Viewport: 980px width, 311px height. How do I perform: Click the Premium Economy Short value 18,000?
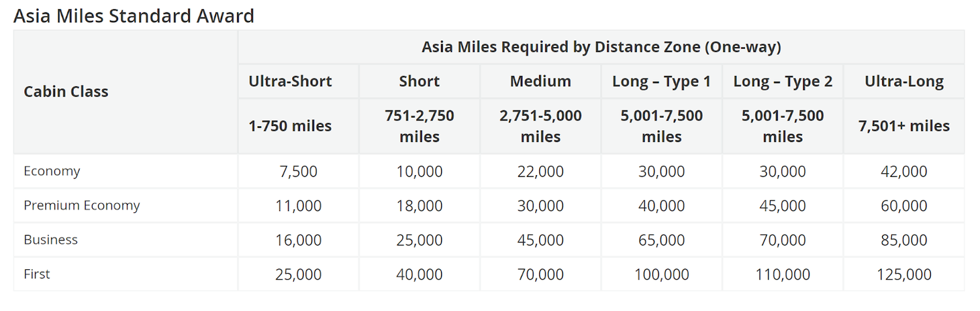[419, 206]
